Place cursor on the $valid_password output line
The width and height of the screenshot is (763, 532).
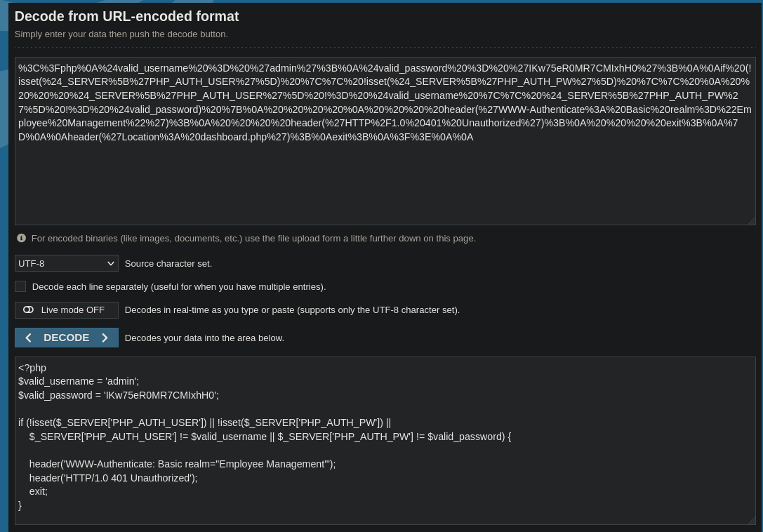[x=119, y=395]
